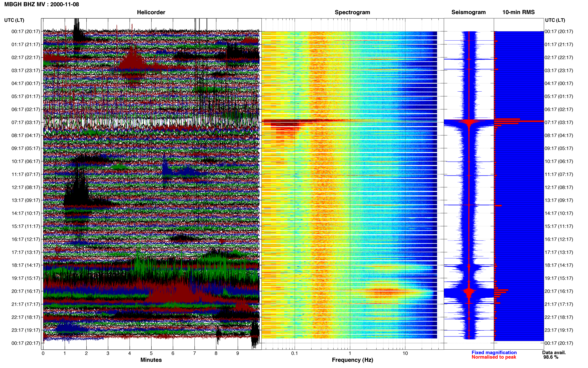Image resolution: width=588 pixels, height=368 pixels.
Task: Click Helicorder time label "07:17 (03:17)"
Action: (26, 122)
